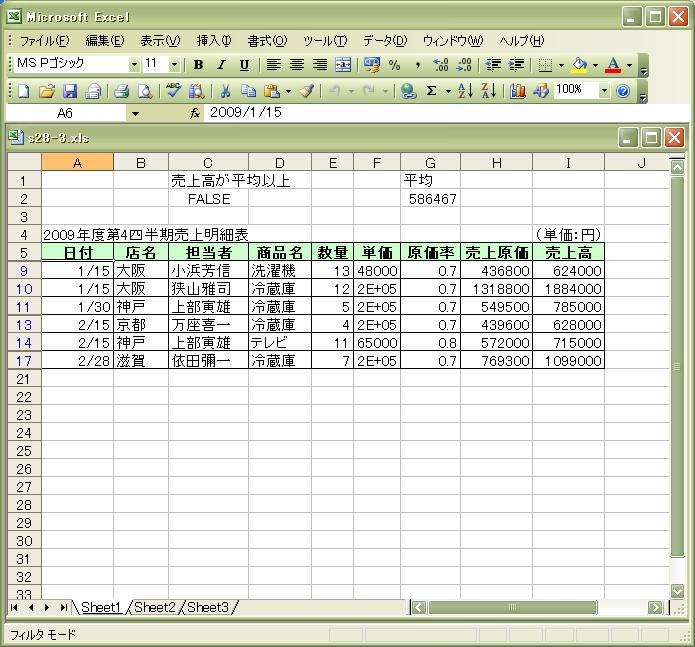Open the 表示(V) menu
The image size is (695, 647).
160,41
